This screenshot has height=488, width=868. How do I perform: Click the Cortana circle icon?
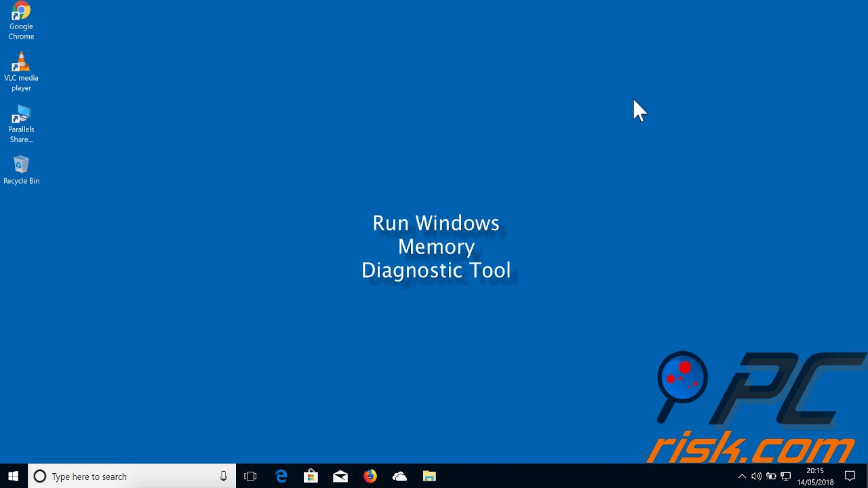tap(40, 476)
